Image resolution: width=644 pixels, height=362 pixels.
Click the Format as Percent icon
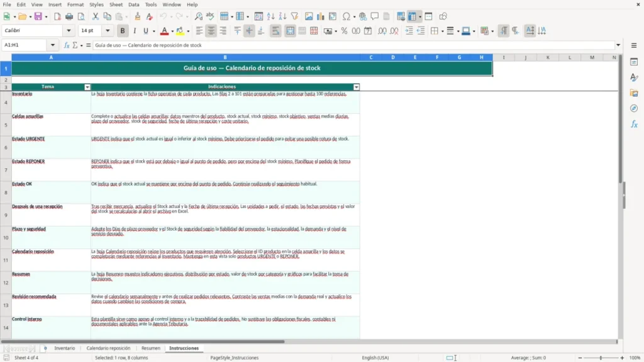344,31
